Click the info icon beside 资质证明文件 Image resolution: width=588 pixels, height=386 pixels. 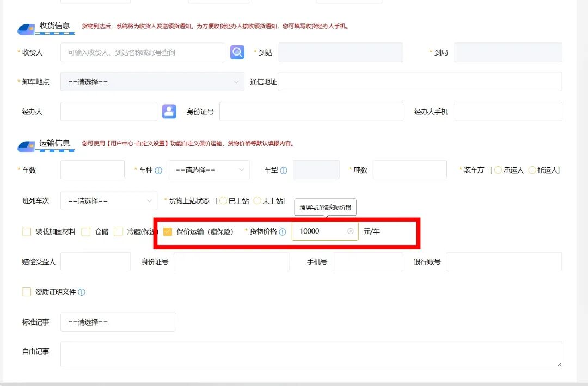(x=82, y=292)
